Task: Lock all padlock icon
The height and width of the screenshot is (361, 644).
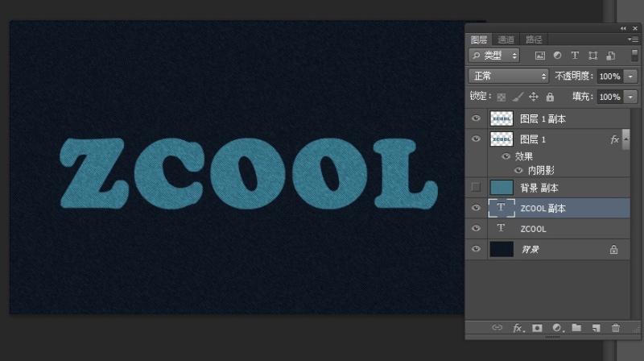Action: pos(550,97)
